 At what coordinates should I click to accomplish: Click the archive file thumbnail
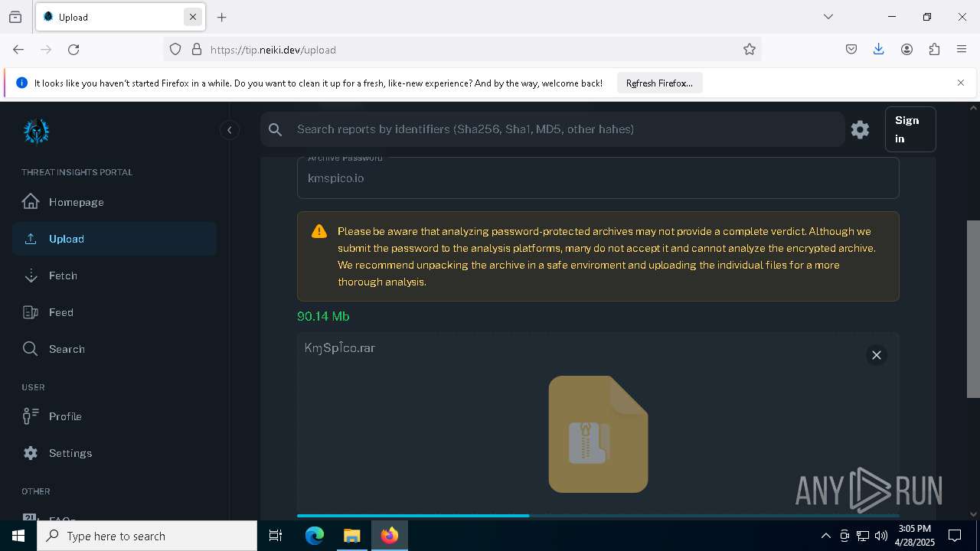[x=598, y=434]
